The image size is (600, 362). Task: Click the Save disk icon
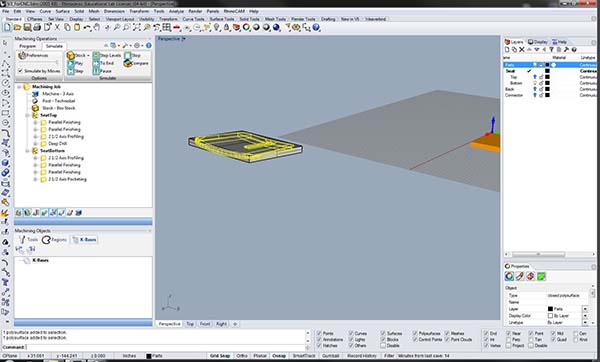coord(27,28)
